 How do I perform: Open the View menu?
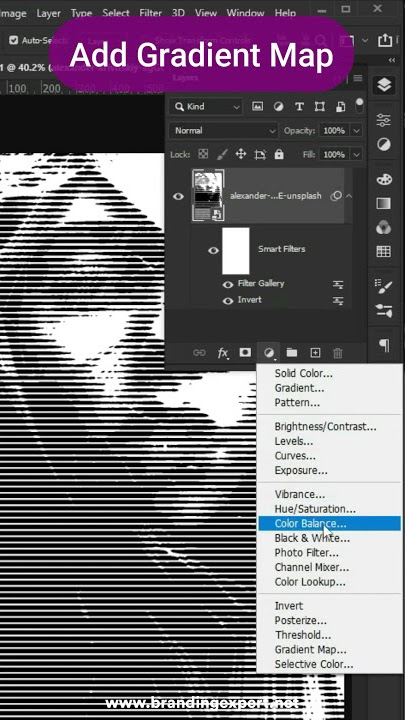pyautogui.click(x=206, y=13)
